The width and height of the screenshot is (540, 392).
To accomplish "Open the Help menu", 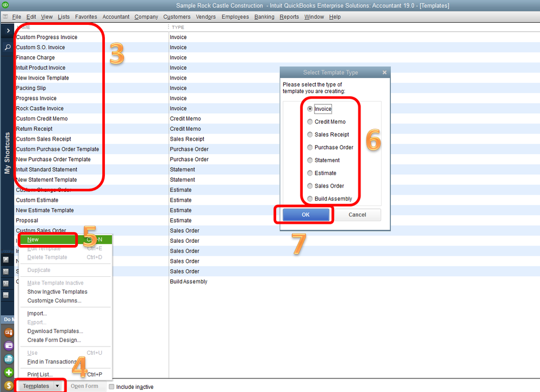I will (335, 17).
